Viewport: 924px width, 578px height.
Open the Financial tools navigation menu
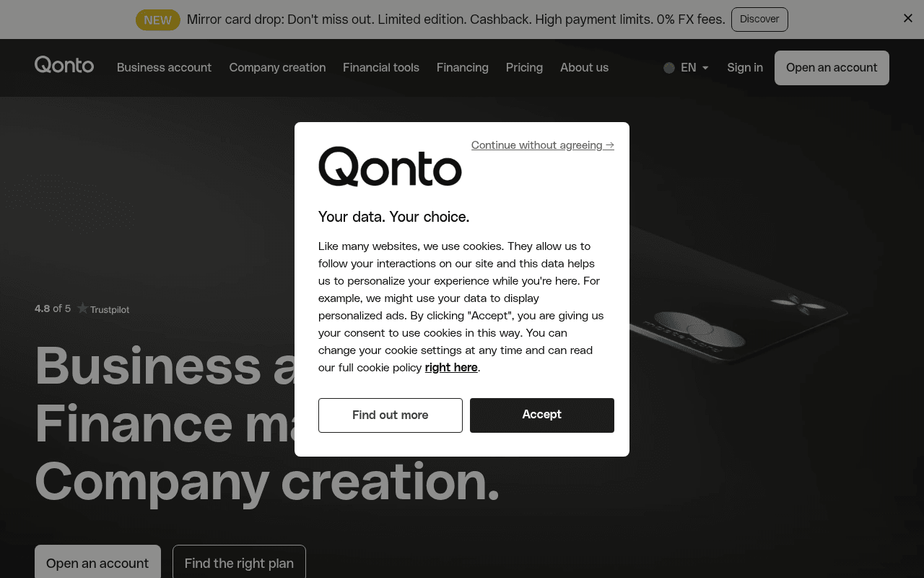pos(380,67)
